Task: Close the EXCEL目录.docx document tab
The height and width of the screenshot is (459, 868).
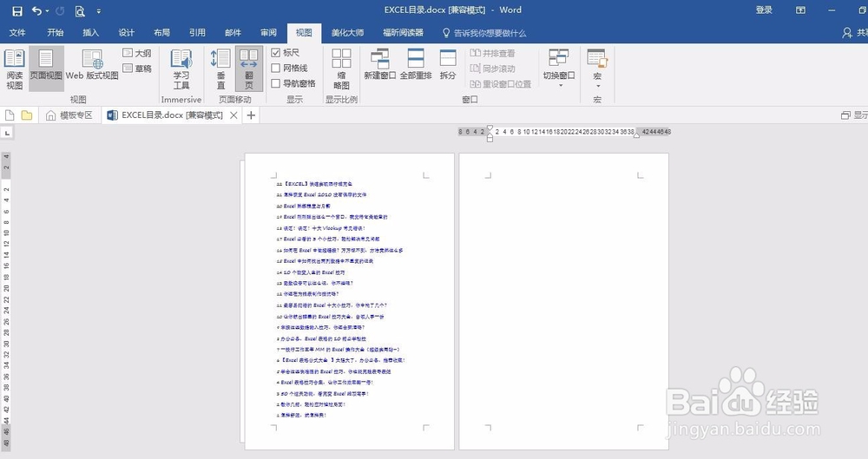Action: point(233,115)
